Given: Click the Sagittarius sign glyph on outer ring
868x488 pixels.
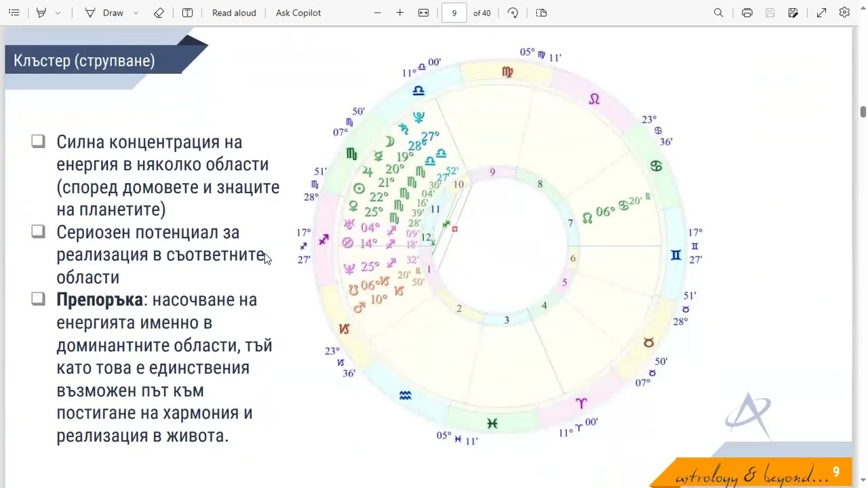Looking at the screenshot, I should click(324, 239).
